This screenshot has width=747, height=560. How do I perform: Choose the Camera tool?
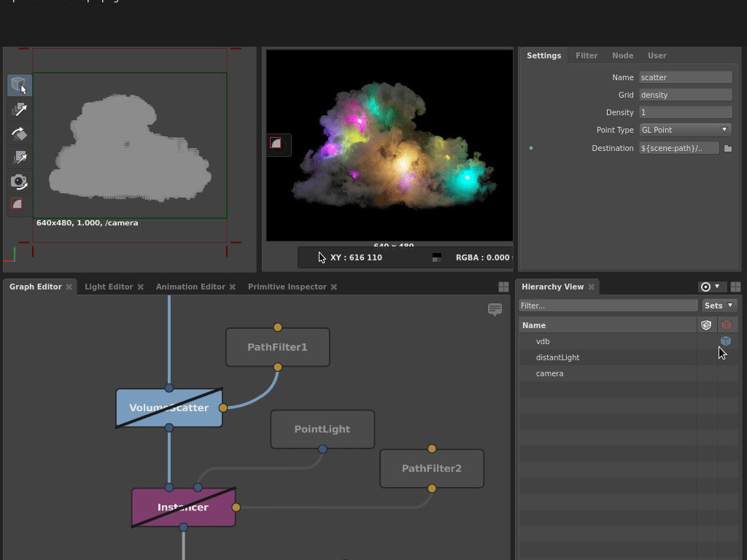point(19,182)
